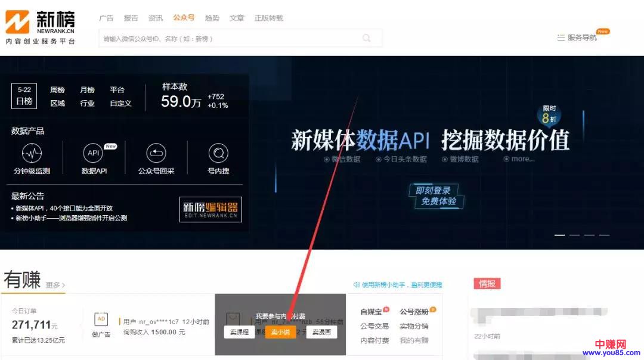The width and height of the screenshot is (644, 360).
Task: Switch to the 周榜 ranking
Action: (57, 90)
